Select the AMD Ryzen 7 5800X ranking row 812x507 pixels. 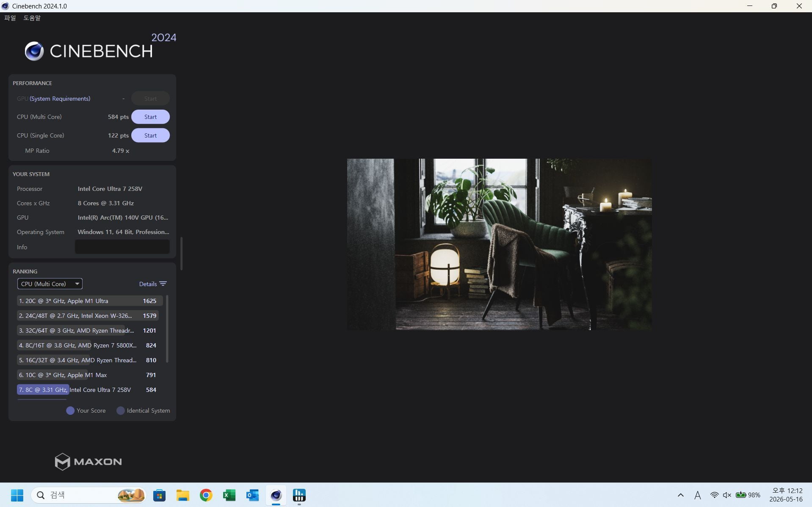pos(88,345)
